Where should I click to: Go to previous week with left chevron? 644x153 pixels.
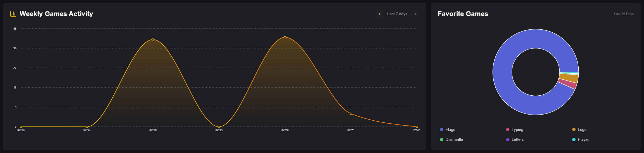pyautogui.click(x=379, y=14)
